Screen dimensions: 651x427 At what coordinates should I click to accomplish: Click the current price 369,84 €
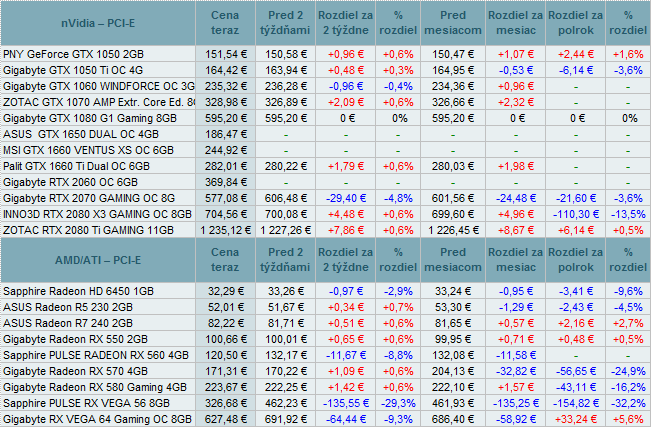[x=225, y=182]
